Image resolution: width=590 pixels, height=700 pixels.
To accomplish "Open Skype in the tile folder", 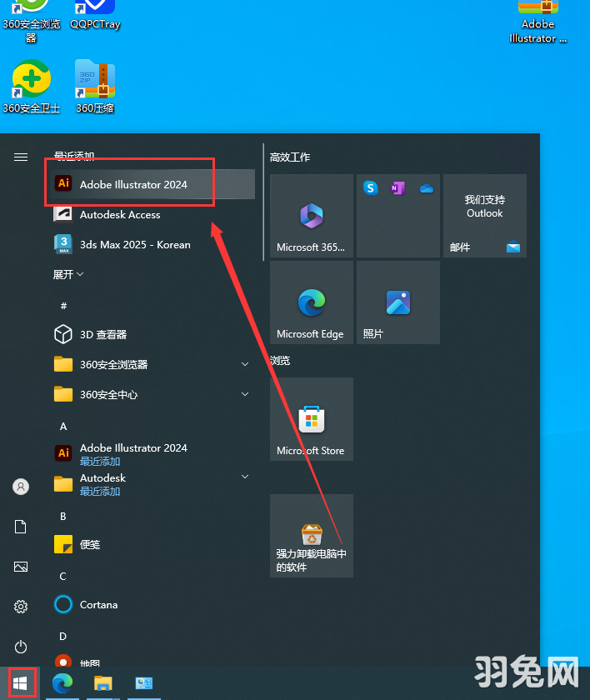I will (371, 188).
